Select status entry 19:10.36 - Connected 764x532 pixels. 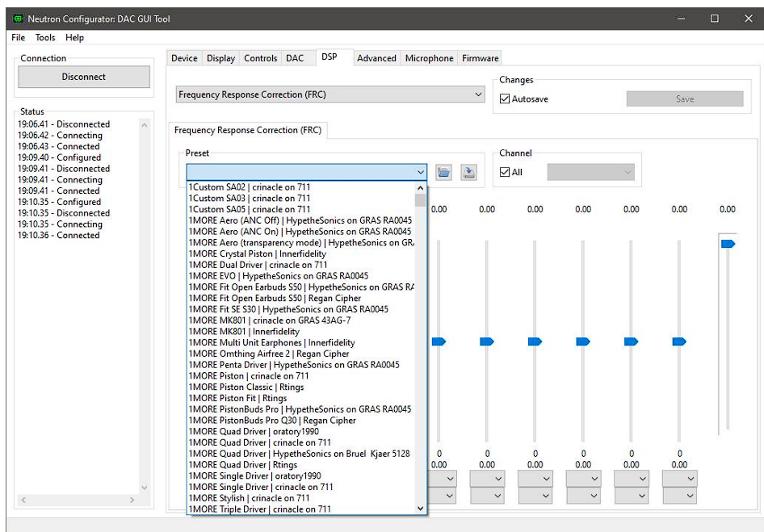(x=58, y=235)
